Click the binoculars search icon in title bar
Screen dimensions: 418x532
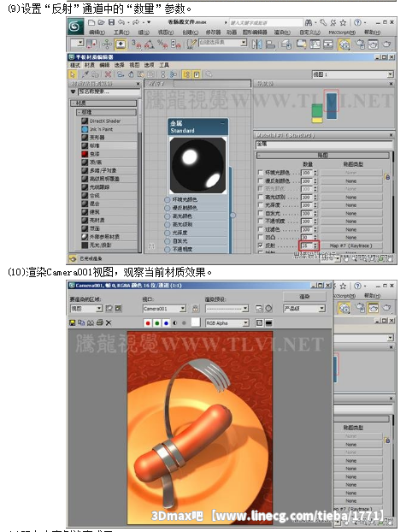point(309,22)
